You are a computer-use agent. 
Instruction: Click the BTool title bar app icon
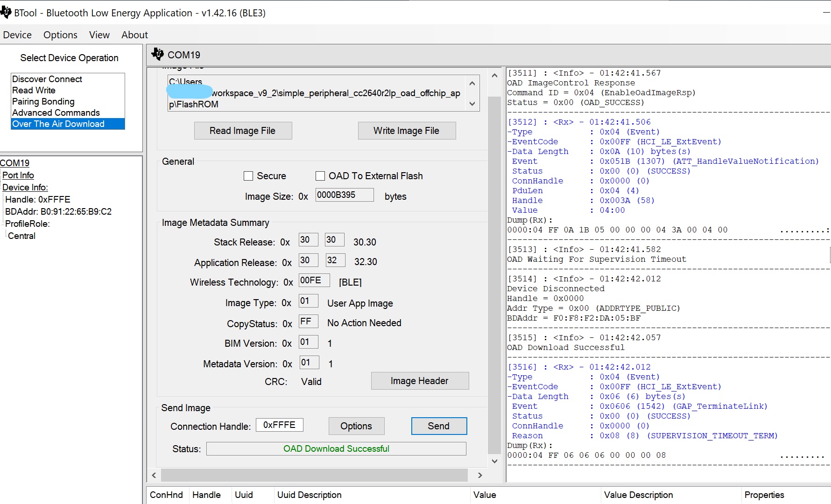click(6, 13)
